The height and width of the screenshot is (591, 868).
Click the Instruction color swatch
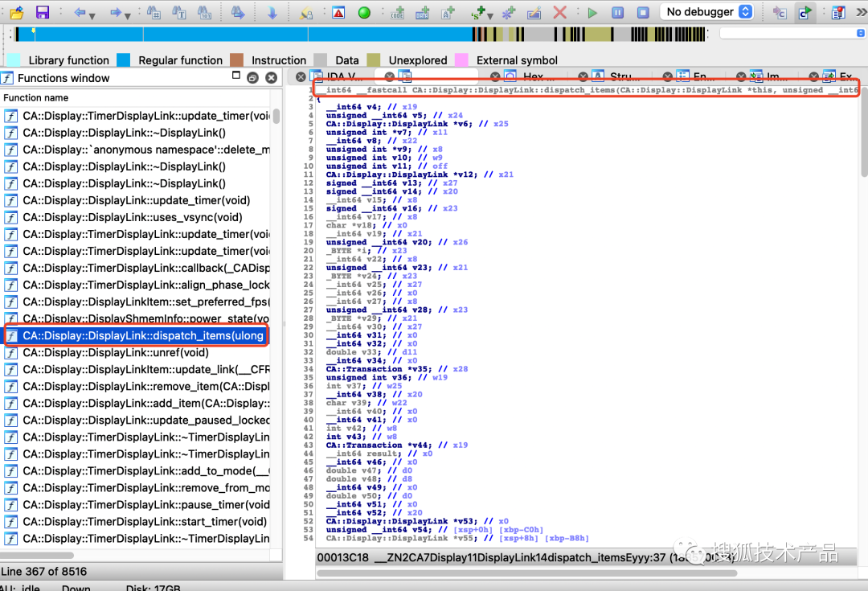[236, 60]
